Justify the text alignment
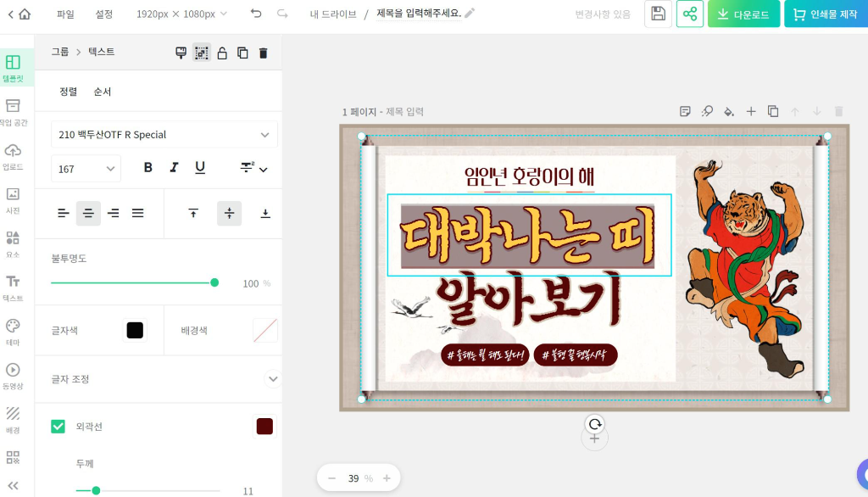The image size is (868, 497). click(x=138, y=214)
